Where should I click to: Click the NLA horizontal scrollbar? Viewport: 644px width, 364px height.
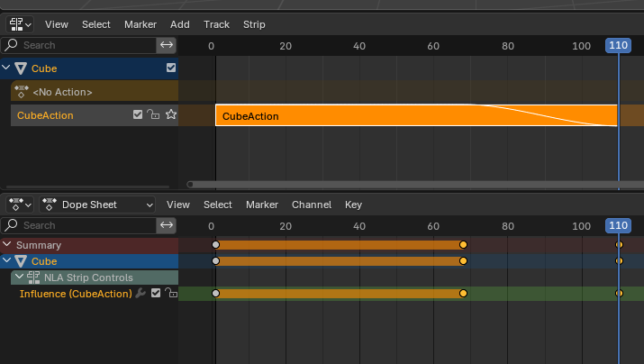tap(415, 185)
